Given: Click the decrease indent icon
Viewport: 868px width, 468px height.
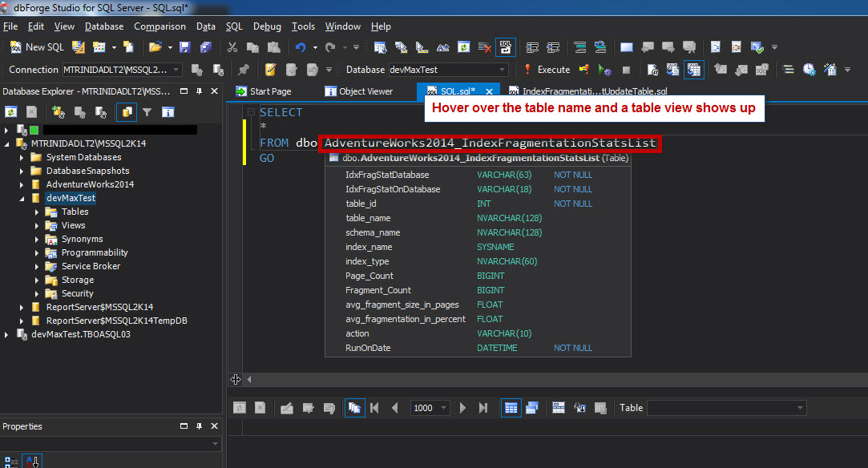Looking at the screenshot, I should (x=532, y=47).
